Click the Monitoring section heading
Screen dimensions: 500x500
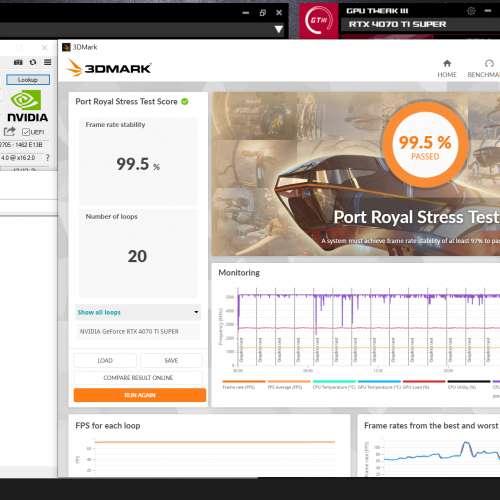pos(239,273)
